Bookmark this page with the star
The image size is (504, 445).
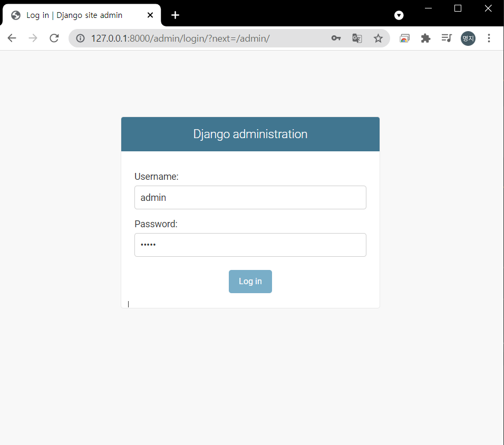[378, 38]
